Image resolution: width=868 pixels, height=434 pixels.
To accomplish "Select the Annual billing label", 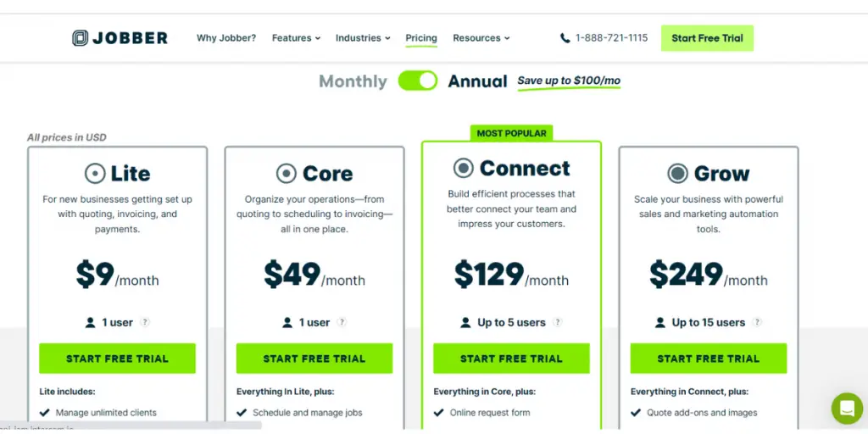I will [477, 81].
